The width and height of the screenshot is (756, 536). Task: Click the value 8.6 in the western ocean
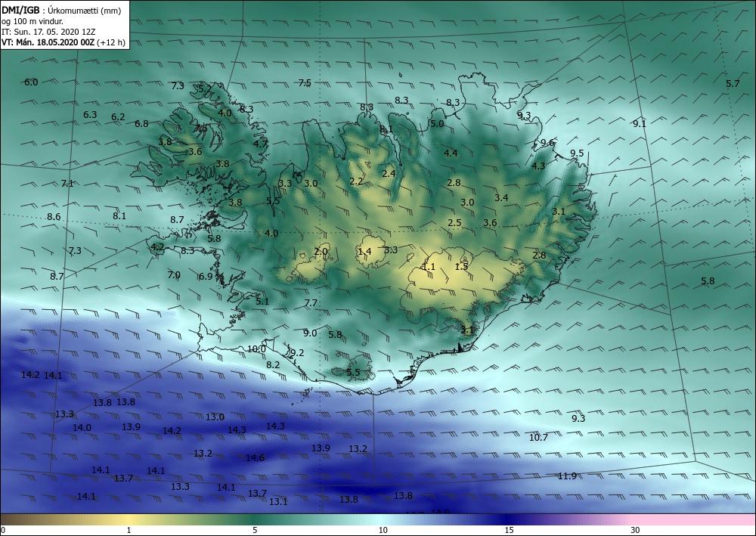click(x=54, y=217)
